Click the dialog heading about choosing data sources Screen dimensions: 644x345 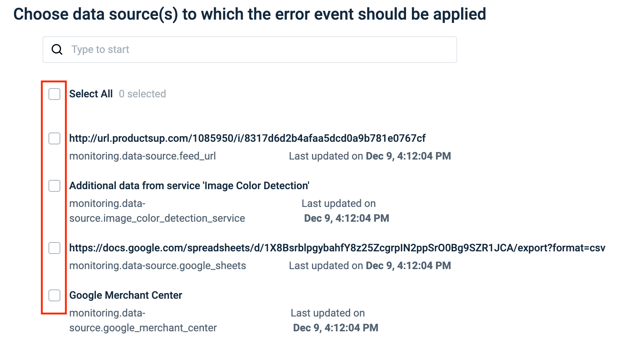pos(249,14)
